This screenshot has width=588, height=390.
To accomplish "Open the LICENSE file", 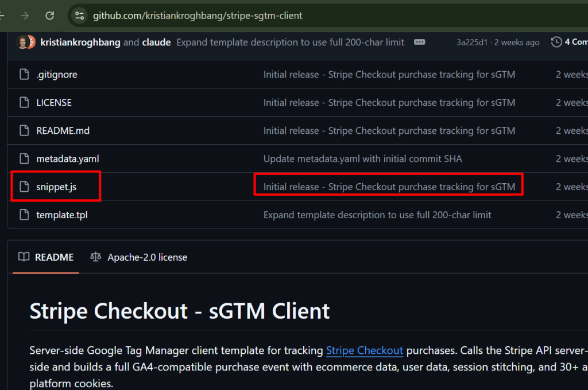I will point(54,103).
